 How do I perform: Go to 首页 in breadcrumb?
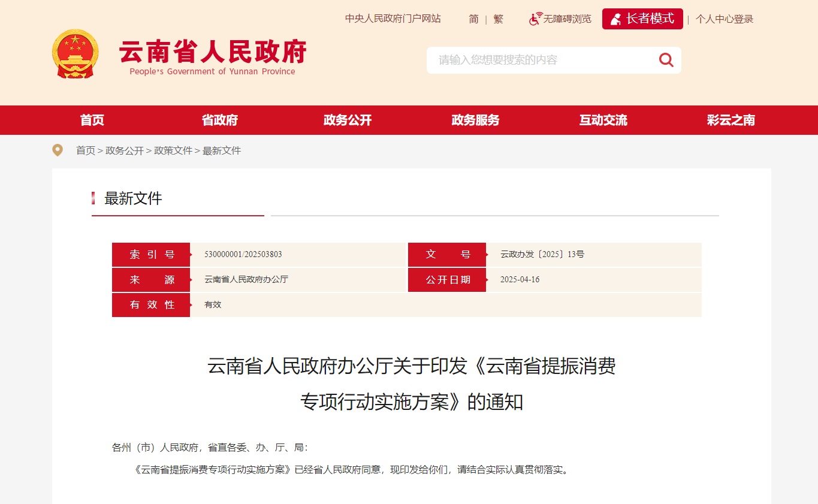(x=86, y=151)
